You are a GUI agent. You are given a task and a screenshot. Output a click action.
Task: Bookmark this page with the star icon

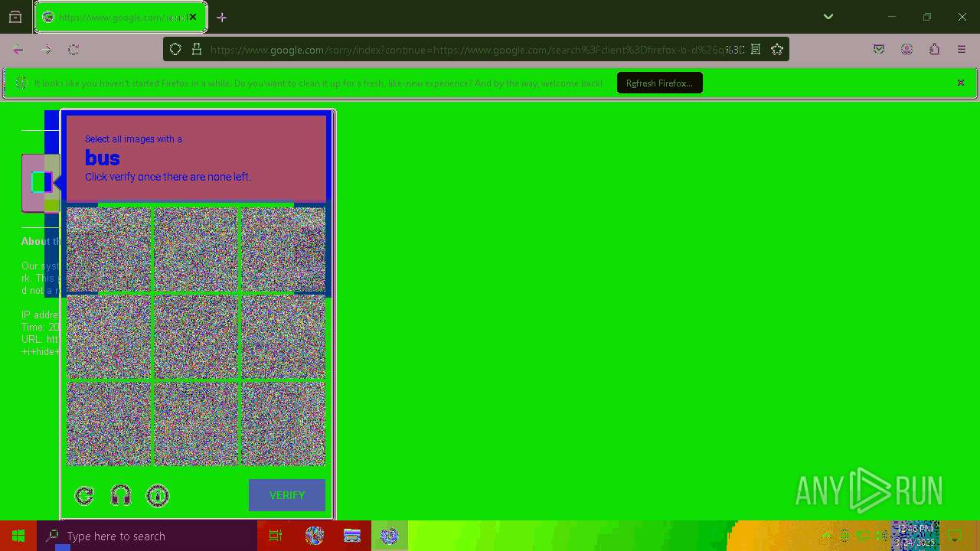[x=777, y=49]
